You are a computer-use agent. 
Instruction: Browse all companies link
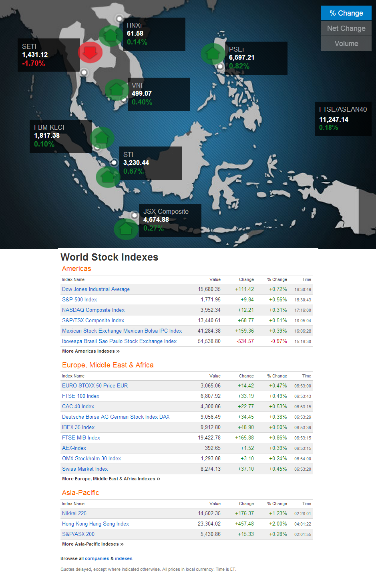97,558
